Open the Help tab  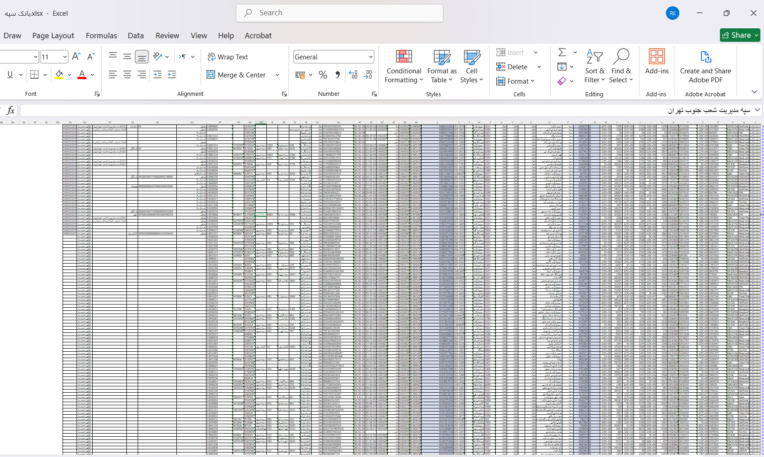point(226,36)
